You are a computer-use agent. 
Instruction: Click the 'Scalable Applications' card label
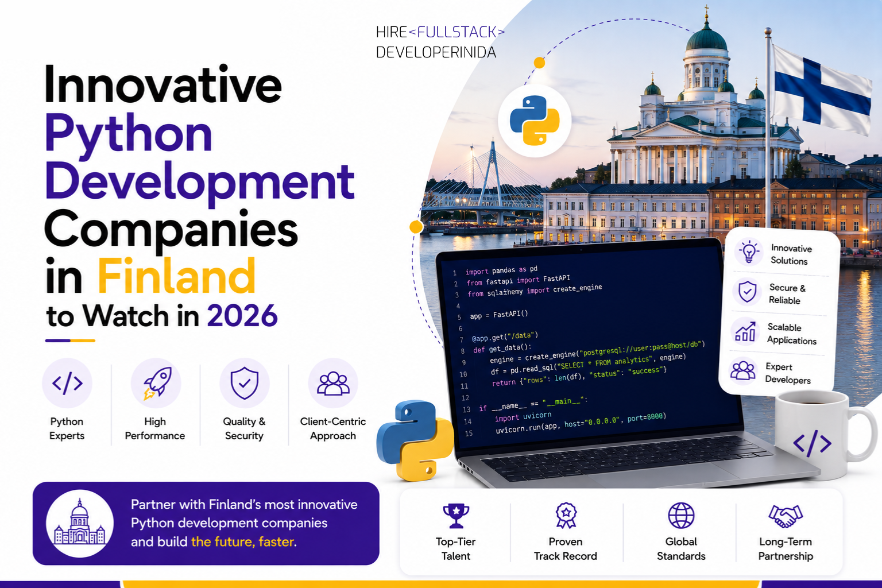[791, 334]
